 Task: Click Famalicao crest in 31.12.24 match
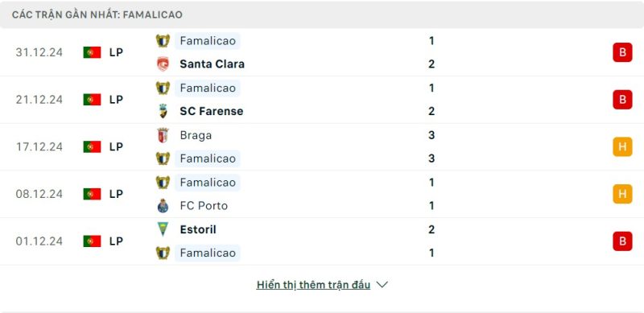163,41
